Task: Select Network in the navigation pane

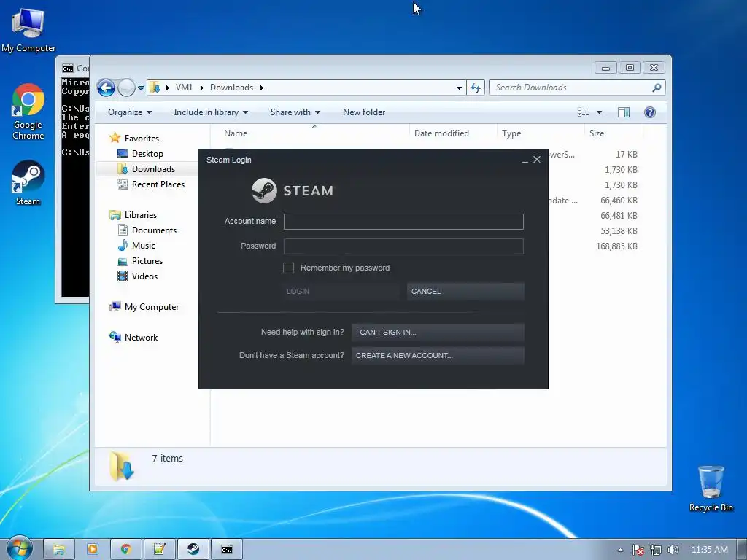Action: pyautogui.click(x=141, y=338)
